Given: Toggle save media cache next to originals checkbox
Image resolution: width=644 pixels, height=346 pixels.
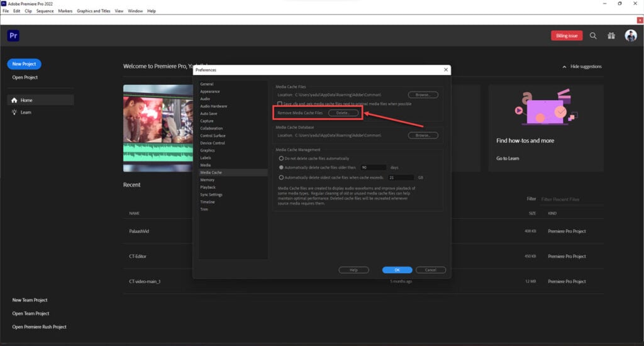Looking at the screenshot, I should [x=280, y=104].
